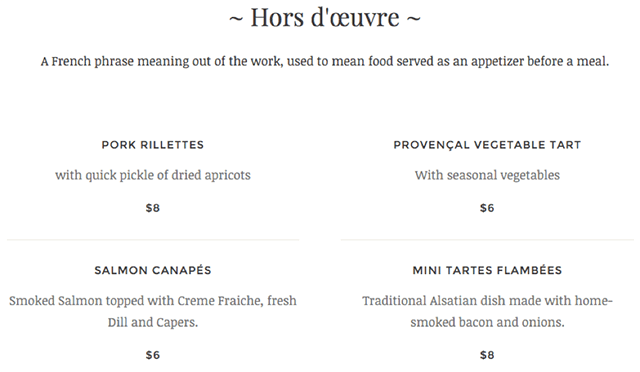Click the divider line below Provençal Vegetable Tart
The image size is (640, 372).
tap(487, 240)
